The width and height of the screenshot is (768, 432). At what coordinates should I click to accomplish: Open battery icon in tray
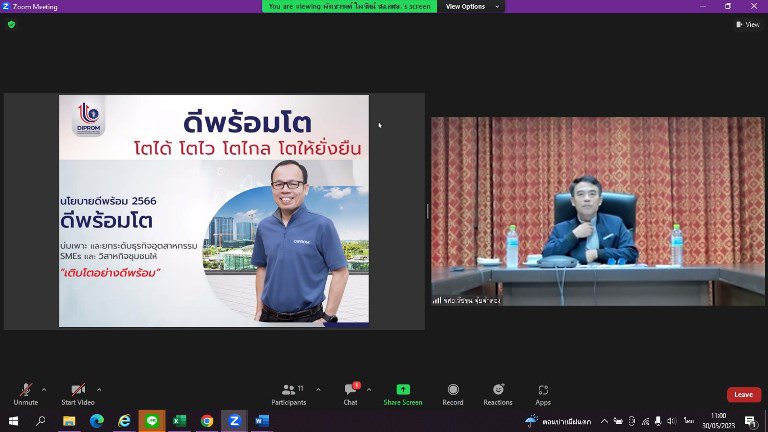tap(619, 421)
